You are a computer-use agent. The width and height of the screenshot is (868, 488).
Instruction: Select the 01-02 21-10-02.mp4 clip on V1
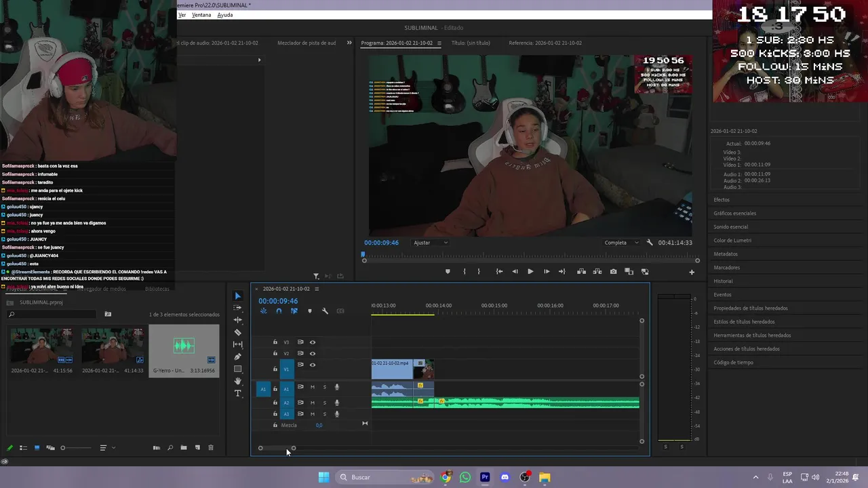tap(392, 369)
